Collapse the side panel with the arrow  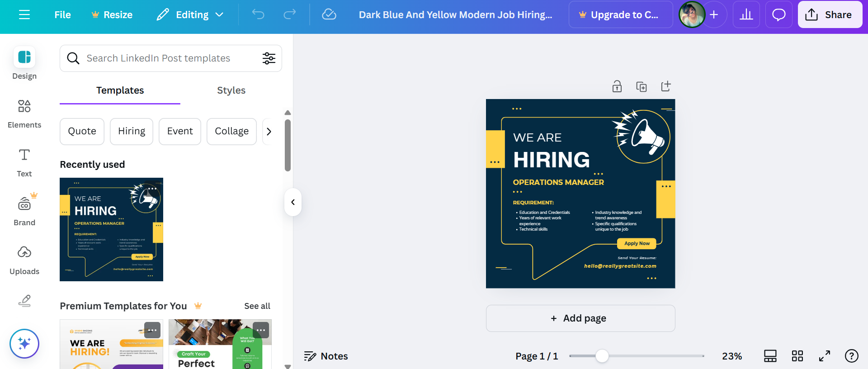[293, 202]
